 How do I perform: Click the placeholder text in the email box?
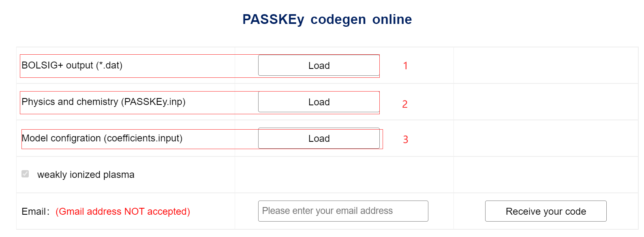327,211
